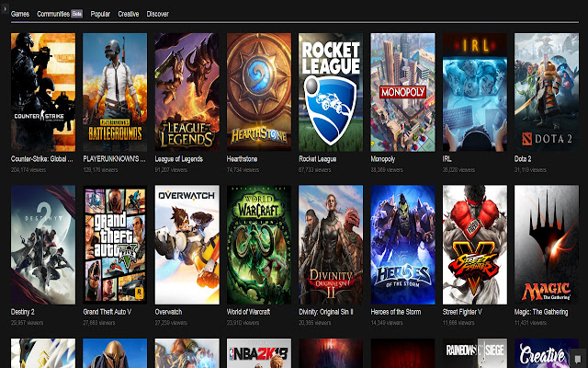Expand the collapsed left sidebar arrow
This screenshot has width=588, height=368.
tap(5, 8)
